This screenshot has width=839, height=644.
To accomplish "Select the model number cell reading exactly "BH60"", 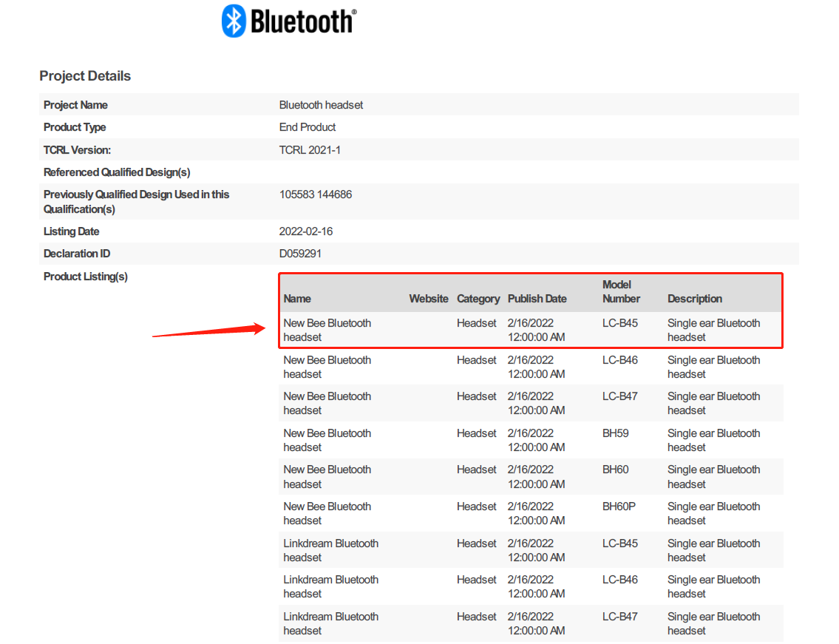I will pyautogui.click(x=615, y=470).
